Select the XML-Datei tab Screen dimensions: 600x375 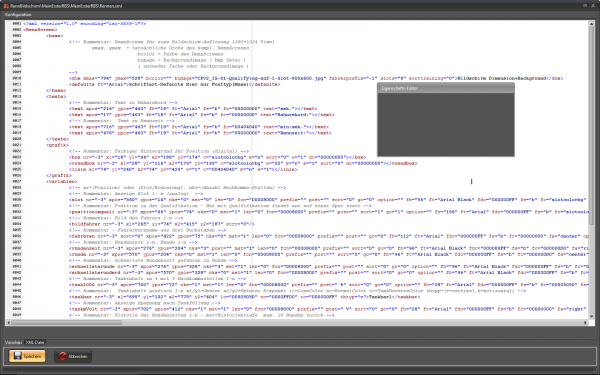(35, 342)
